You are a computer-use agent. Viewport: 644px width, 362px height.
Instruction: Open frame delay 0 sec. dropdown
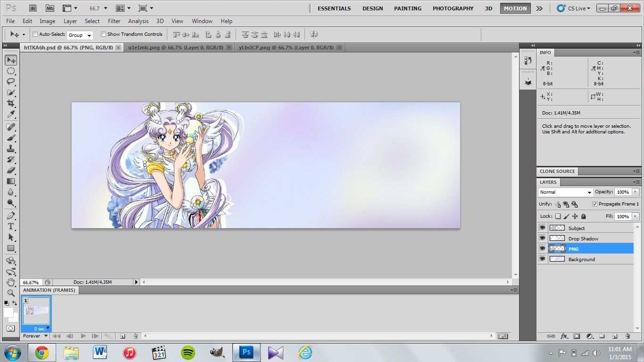point(41,329)
